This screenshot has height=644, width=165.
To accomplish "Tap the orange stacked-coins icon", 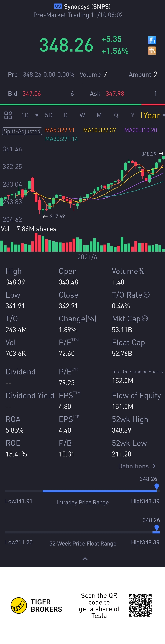I will click(x=152, y=51).
